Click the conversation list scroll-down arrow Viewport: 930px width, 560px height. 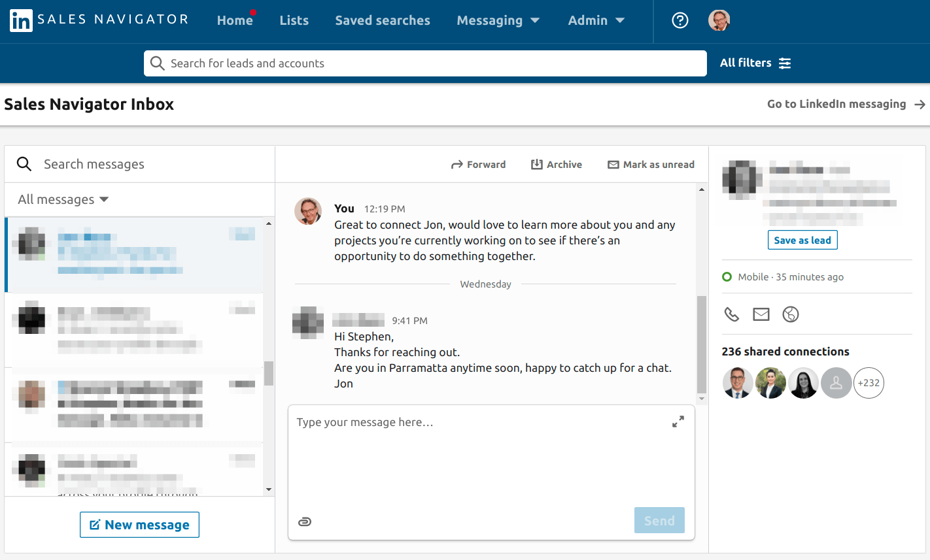point(269,489)
